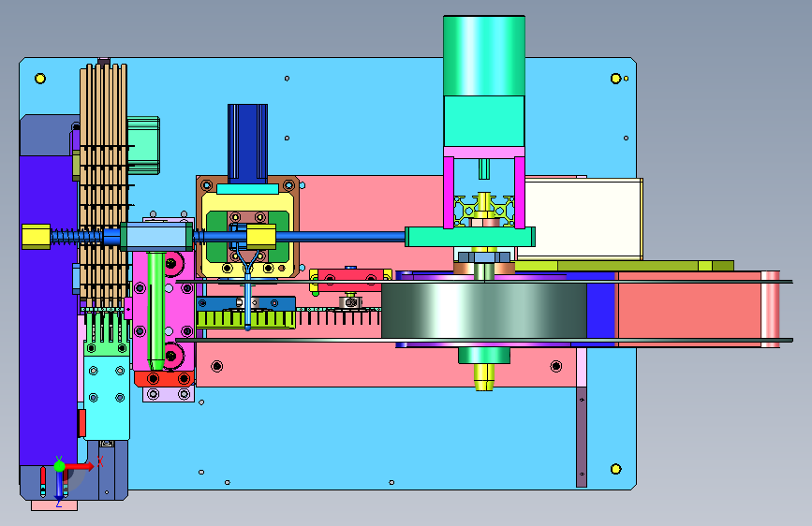Select the small red bracket with two bolts
This screenshot has width=812, height=526.
[350, 280]
